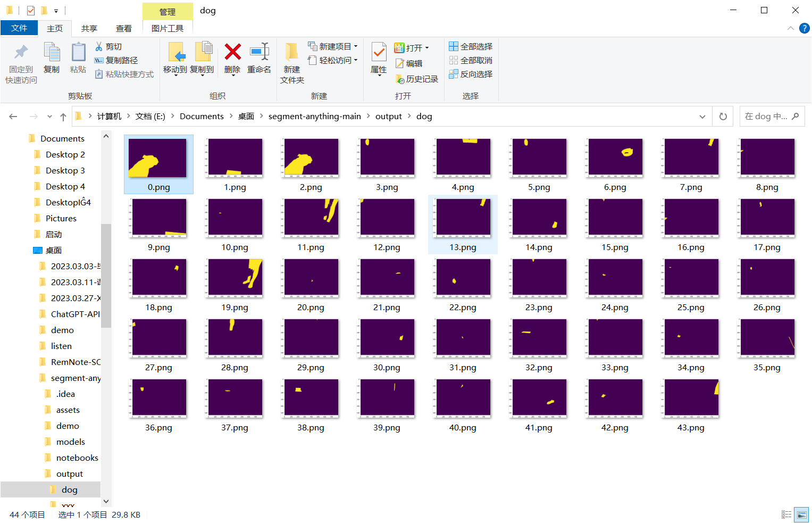The height and width of the screenshot is (523, 812).
Task: Click the Select All icon
Action: 454,47
